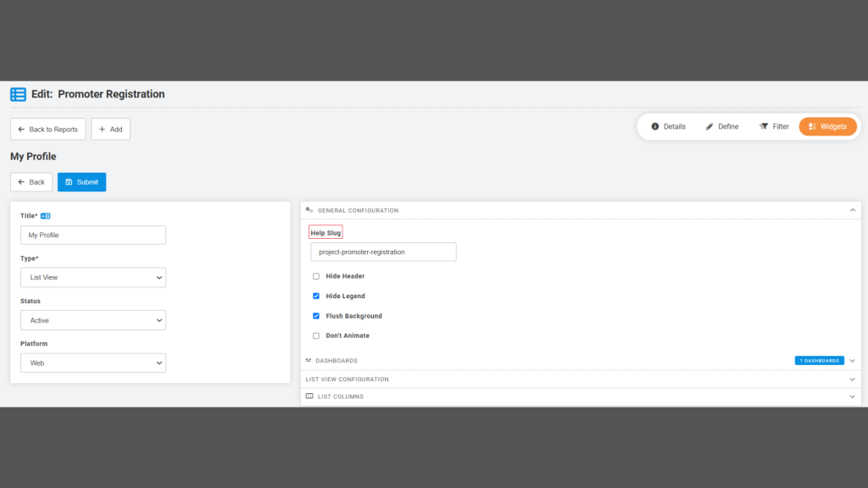This screenshot has height=488, width=868.
Task: Click the translation icon next to Title label
Action: pos(46,216)
